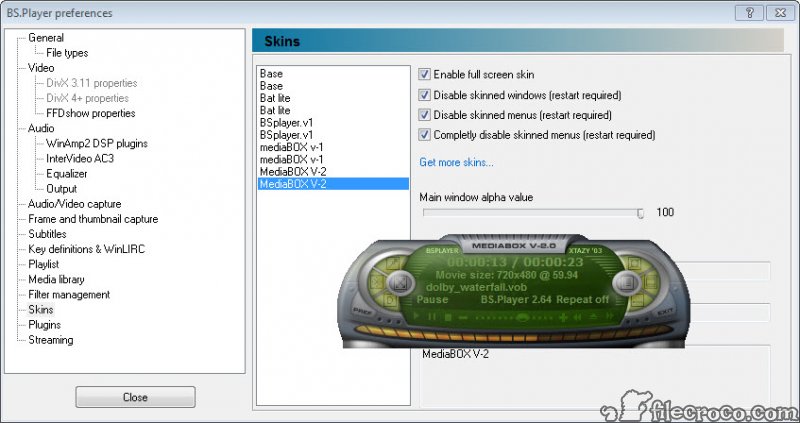
Task: Click the stop icon in skin preview
Action: coord(447,317)
